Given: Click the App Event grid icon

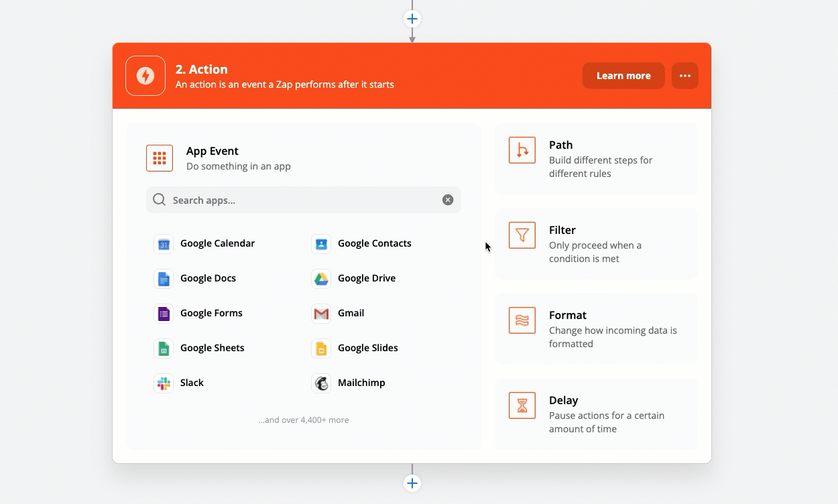Looking at the screenshot, I should point(160,158).
